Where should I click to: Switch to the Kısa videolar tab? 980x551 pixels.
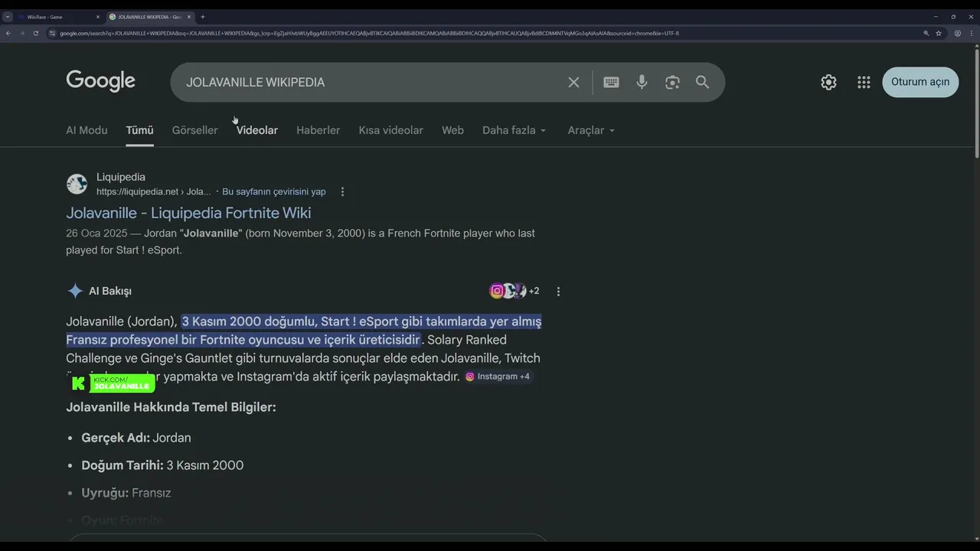(x=390, y=130)
